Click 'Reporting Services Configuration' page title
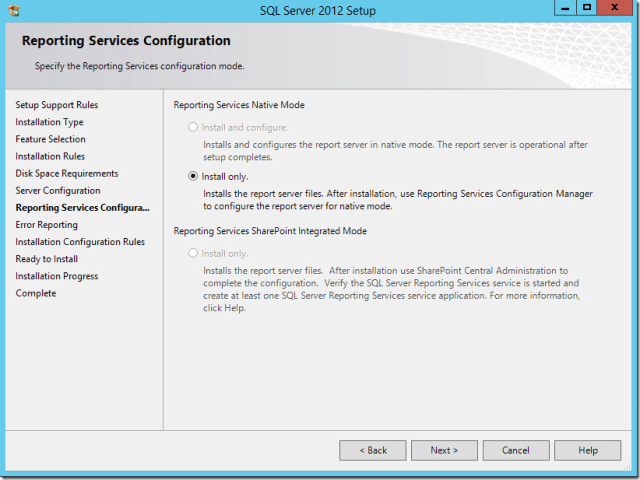Viewport: 640px width, 480px height. 126,41
